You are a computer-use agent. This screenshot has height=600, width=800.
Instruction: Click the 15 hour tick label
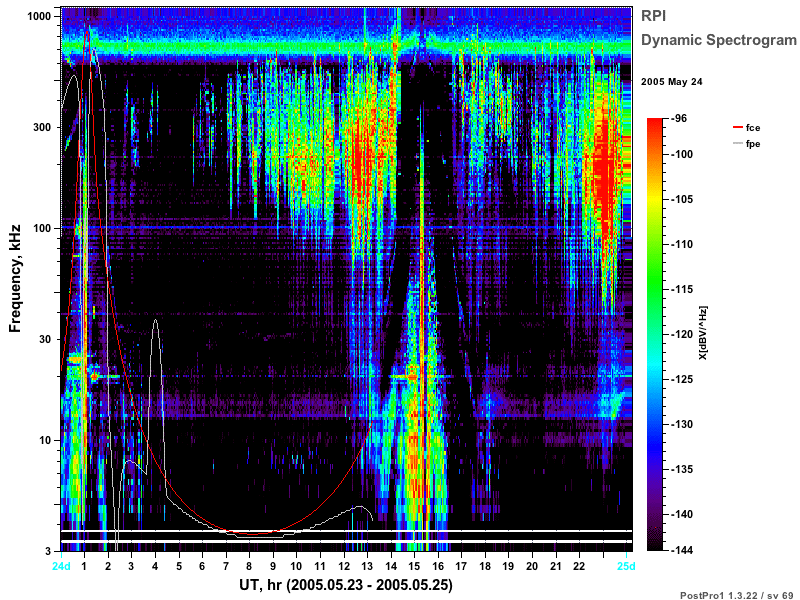(414, 566)
